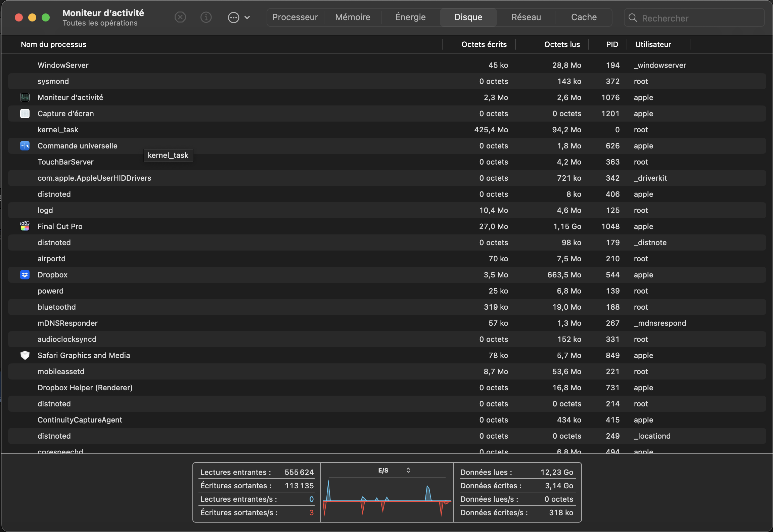The width and height of the screenshot is (773, 532).
Task: Click the stop process (X) toolbar icon
Action: (180, 17)
